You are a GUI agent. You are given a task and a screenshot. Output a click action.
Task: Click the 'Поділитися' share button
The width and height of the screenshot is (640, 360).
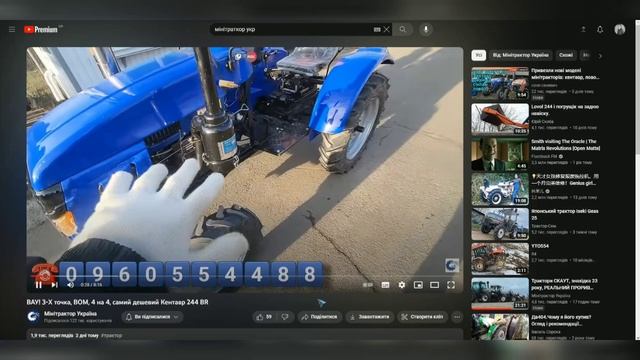[320, 317]
